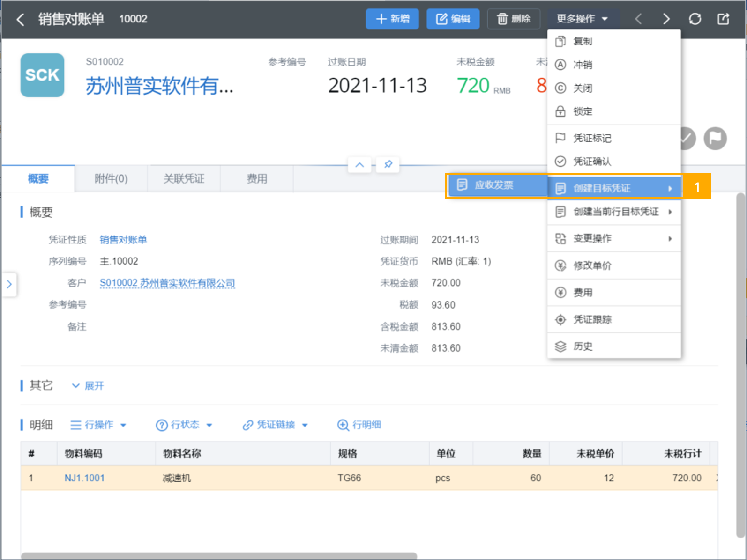Choose 修改单价 menu entry
The width and height of the screenshot is (747, 560).
pos(614,265)
